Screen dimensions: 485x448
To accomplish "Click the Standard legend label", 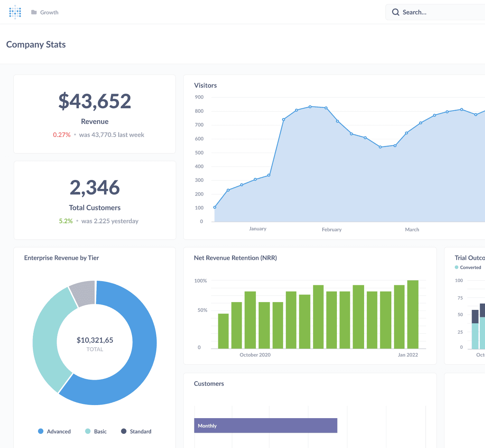I will [141, 432].
